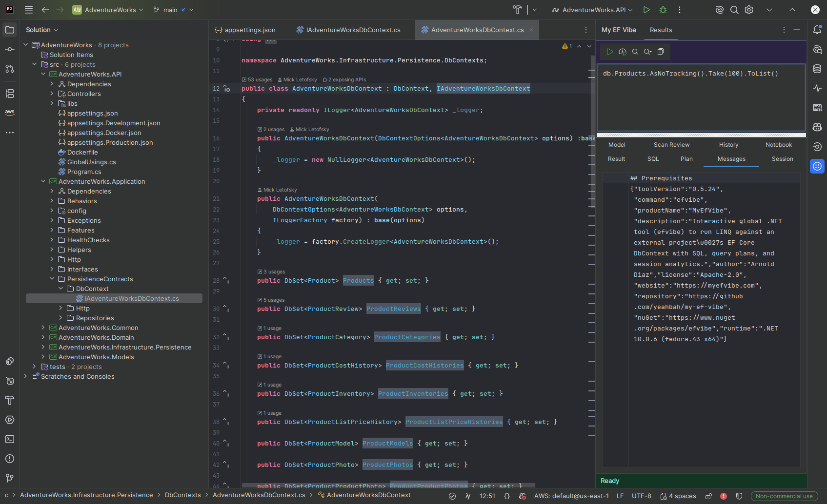The image size is (827, 504).
Task: Switch to the IAdventureWorksDbContext.cs editor tab
Action: 348,30
